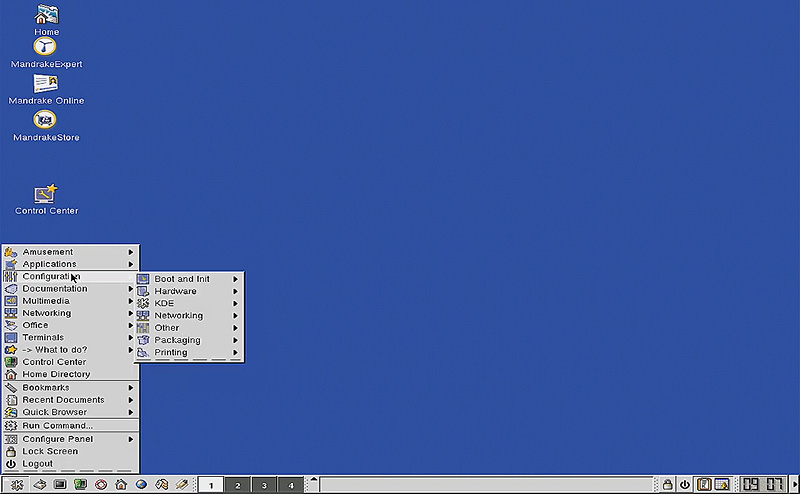Expand the Multimedia menu entry
Image resolution: width=800 pixels, height=494 pixels.
tap(70, 301)
